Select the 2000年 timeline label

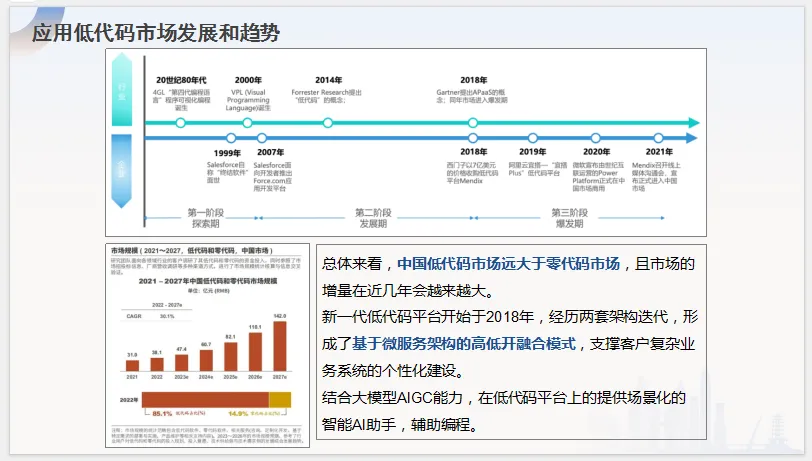tap(248, 80)
